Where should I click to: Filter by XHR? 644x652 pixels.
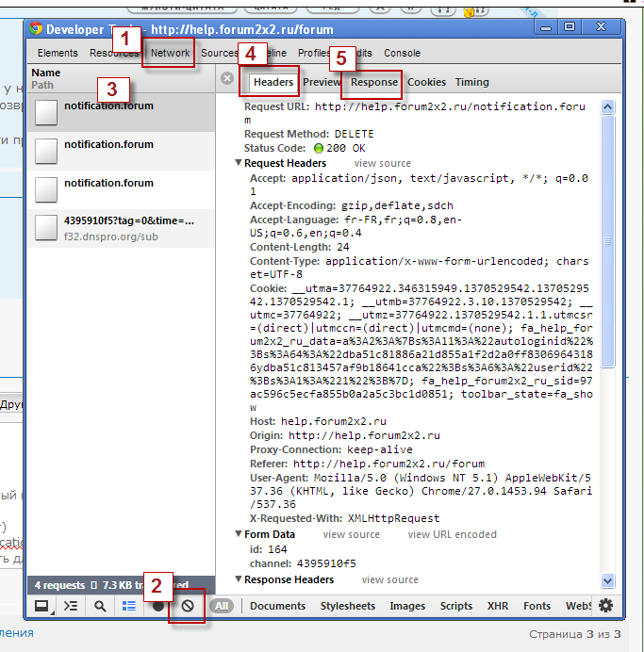(498, 606)
